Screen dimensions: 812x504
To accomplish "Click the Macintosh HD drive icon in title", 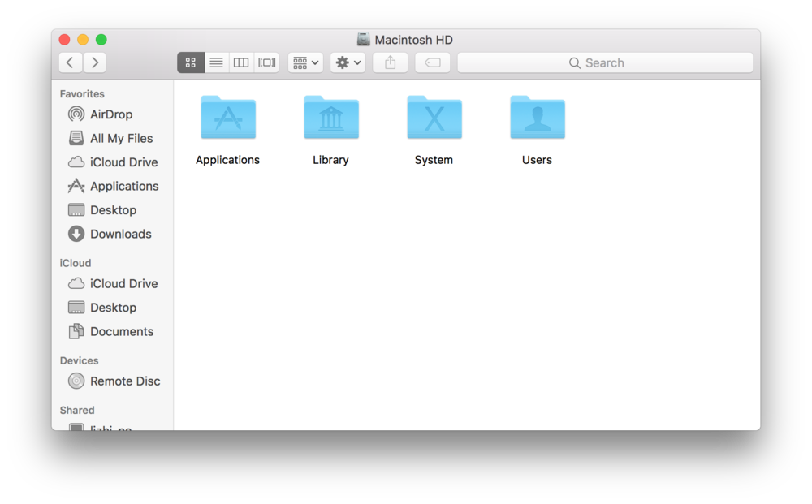I will pyautogui.click(x=364, y=39).
